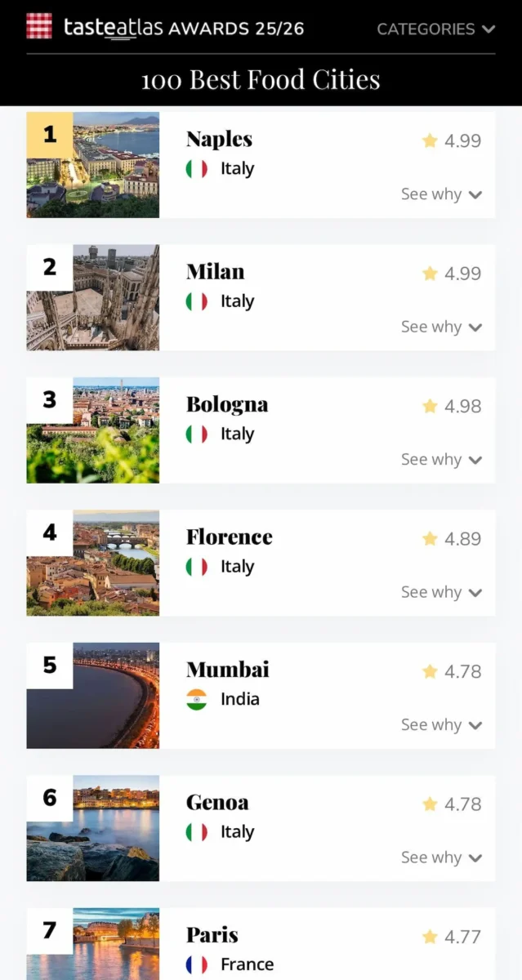This screenshot has width=522, height=980.
Task: Open the Florence city entry
Action: (229, 537)
